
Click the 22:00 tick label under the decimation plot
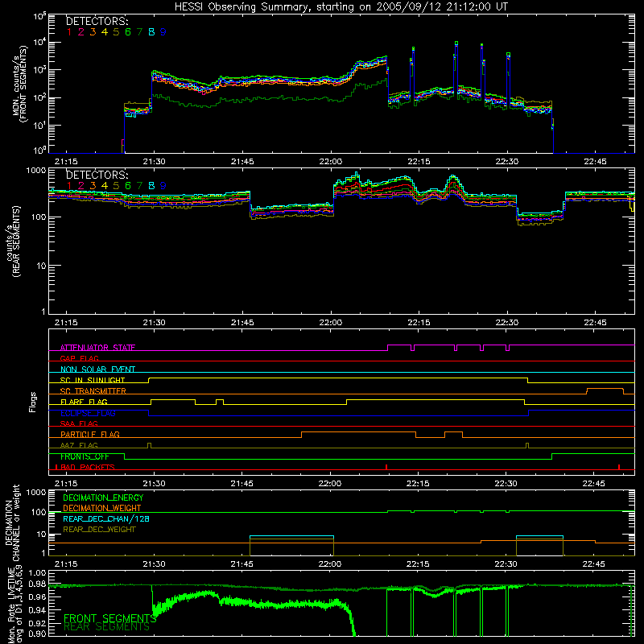(330, 564)
